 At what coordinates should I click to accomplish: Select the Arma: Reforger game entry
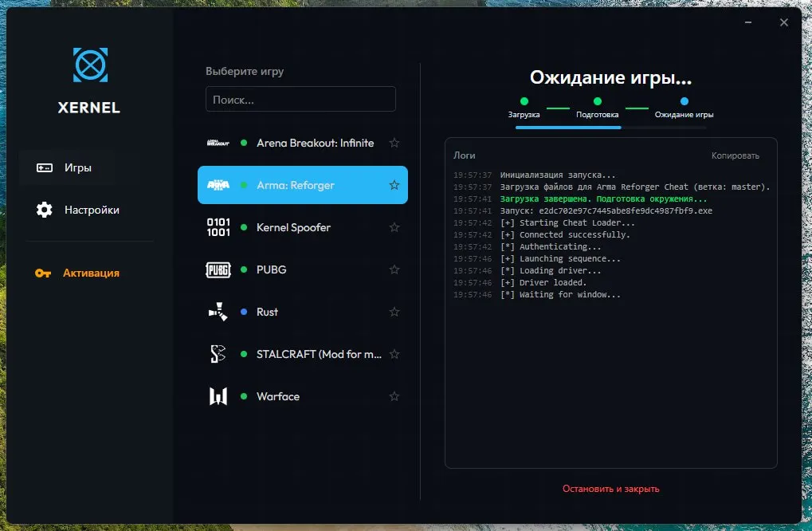(303, 185)
